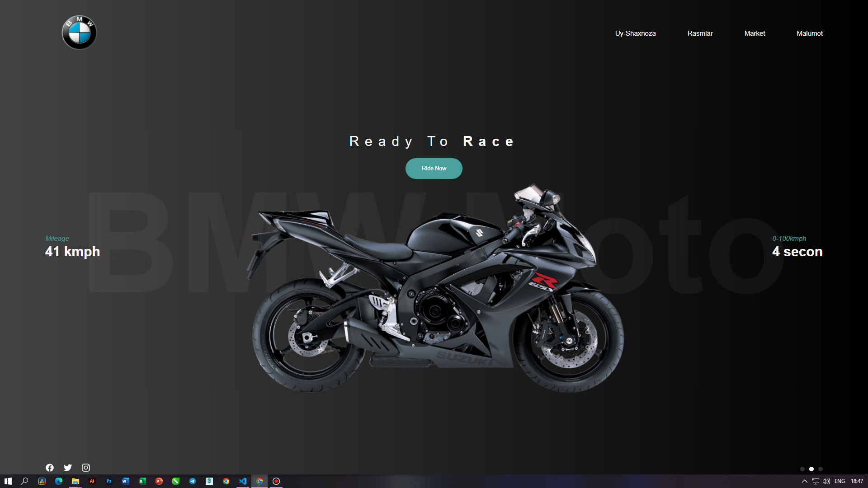
Task: Open the Uy-Shaxnoza nav link
Action: click(x=635, y=33)
